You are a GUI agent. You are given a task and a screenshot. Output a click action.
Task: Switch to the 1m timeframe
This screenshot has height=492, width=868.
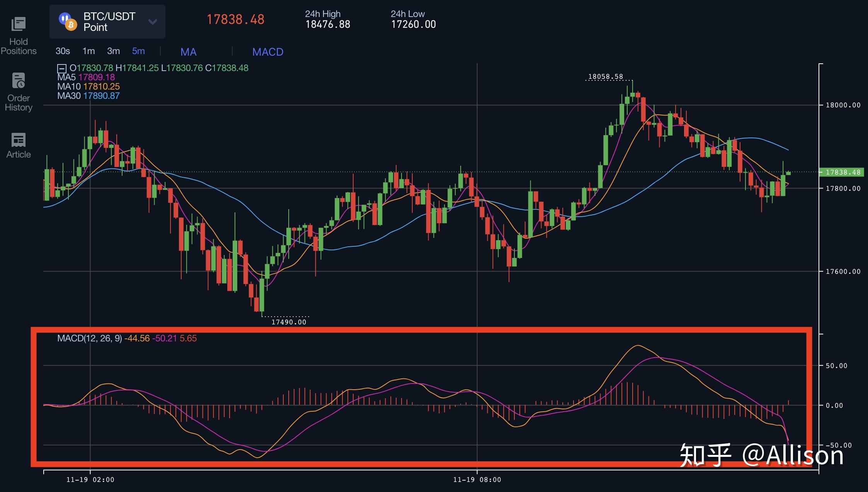(89, 51)
